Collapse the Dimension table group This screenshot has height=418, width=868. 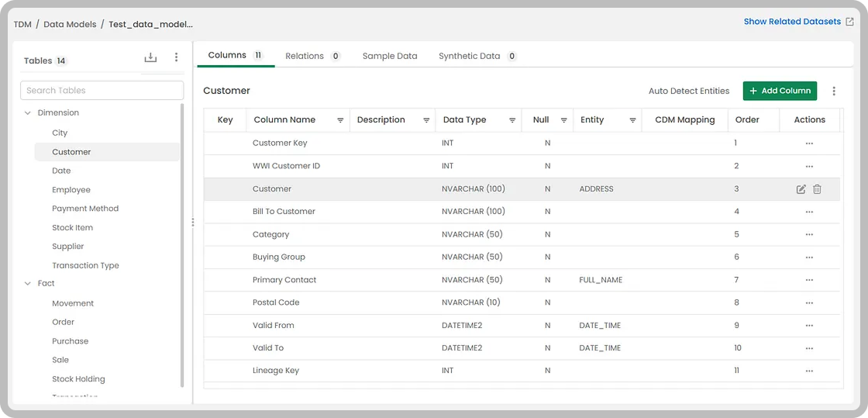point(27,113)
